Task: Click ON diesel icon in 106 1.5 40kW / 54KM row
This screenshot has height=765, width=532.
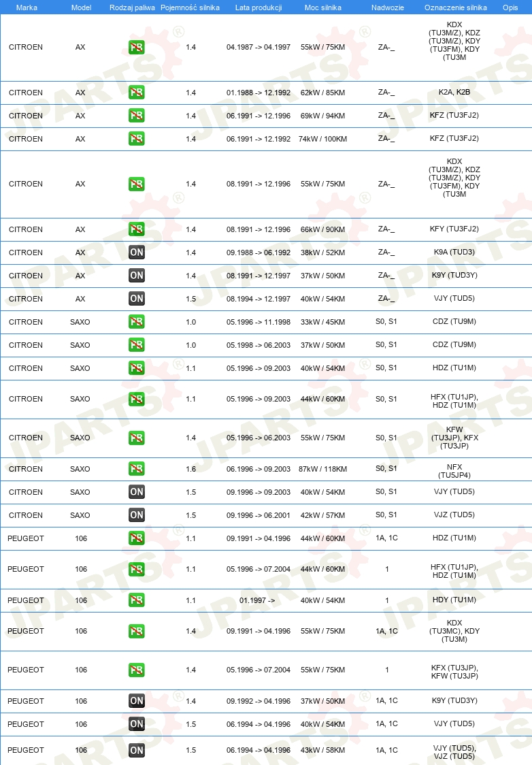Action: 137,724
